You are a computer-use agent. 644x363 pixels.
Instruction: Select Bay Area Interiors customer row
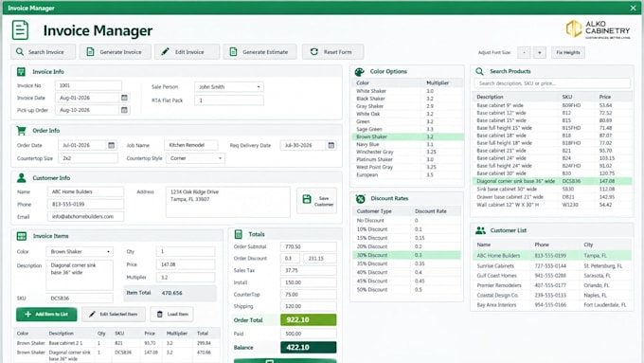click(x=552, y=305)
